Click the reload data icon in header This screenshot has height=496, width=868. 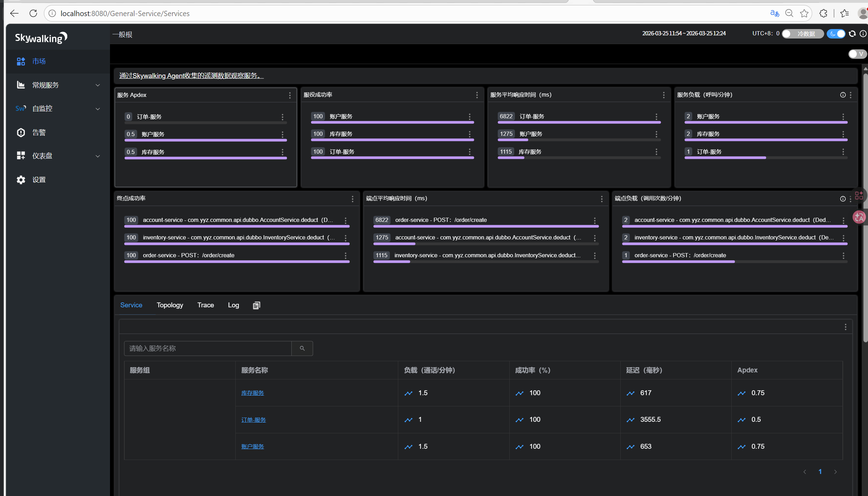pos(852,34)
